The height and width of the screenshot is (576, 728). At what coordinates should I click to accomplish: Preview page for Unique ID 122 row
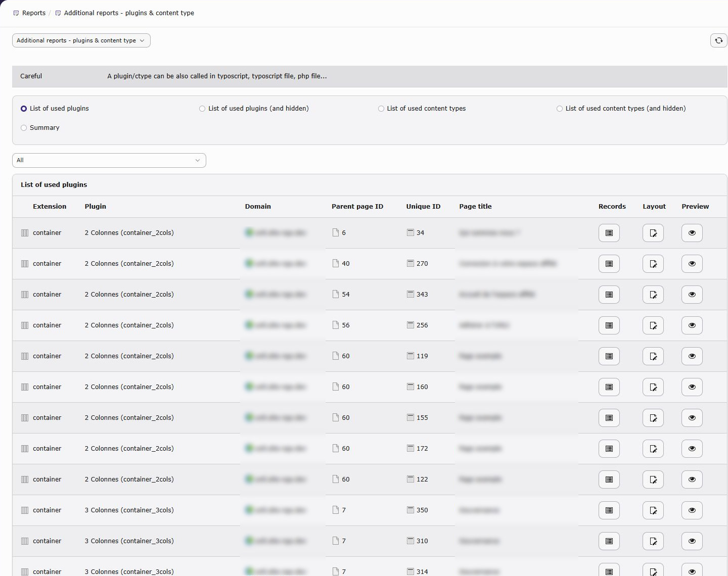point(692,479)
